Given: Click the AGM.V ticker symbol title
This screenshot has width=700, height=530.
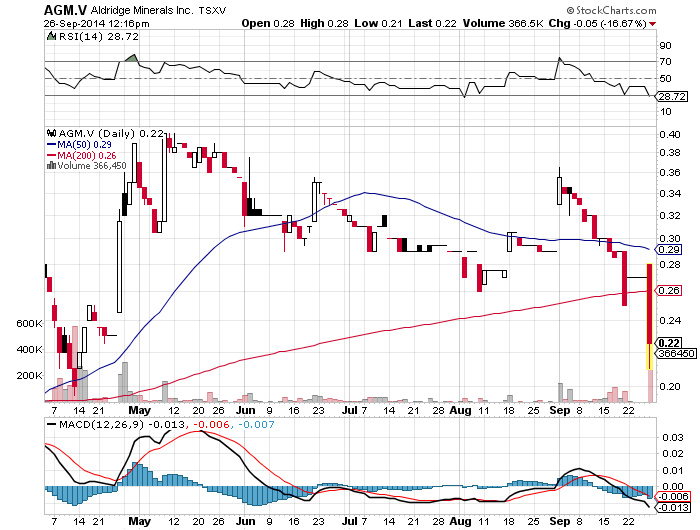Looking at the screenshot, I should pyautogui.click(x=66, y=10).
